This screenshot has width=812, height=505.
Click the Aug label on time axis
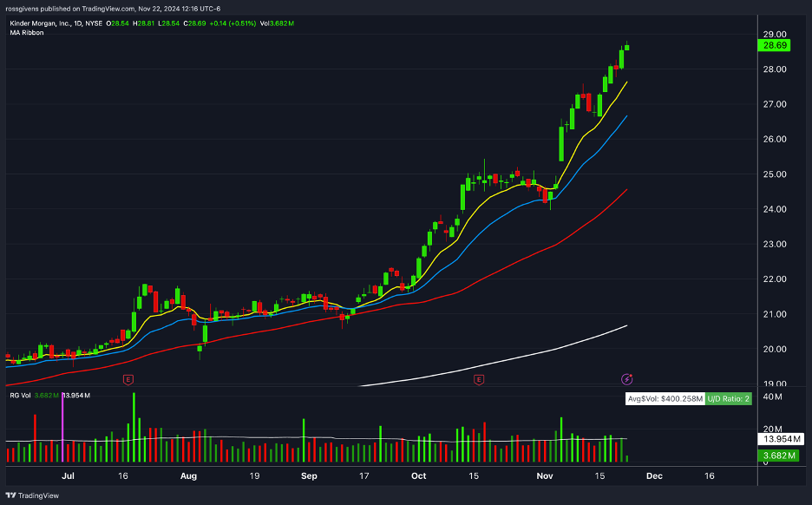(188, 476)
